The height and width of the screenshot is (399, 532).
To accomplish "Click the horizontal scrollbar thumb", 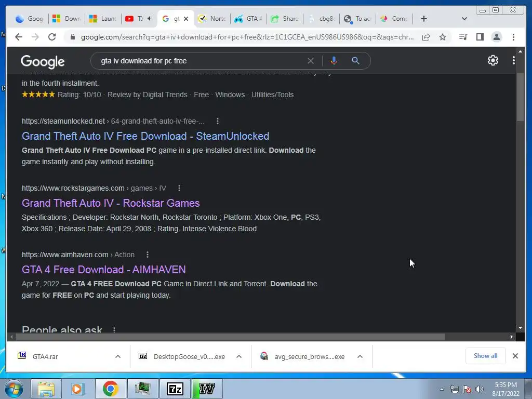I will [230, 337].
